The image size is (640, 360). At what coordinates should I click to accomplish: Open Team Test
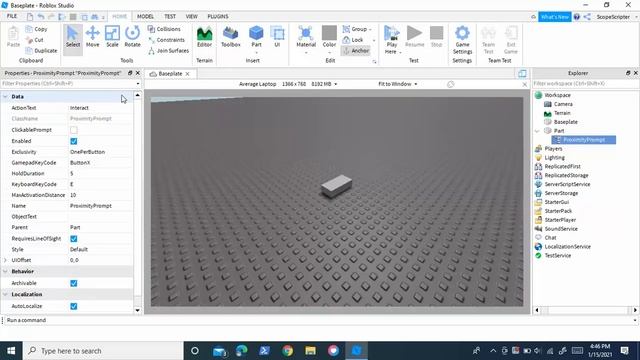point(488,40)
